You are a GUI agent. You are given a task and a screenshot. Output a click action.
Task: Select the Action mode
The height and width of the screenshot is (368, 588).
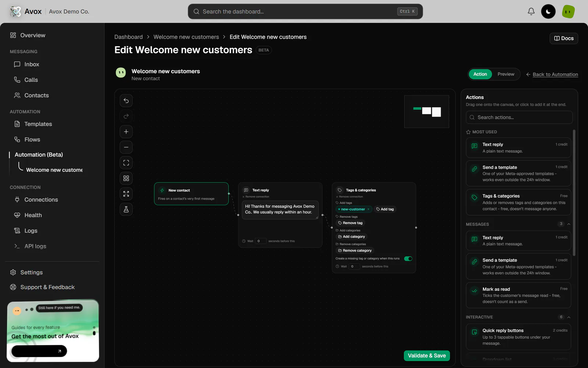coord(480,74)
